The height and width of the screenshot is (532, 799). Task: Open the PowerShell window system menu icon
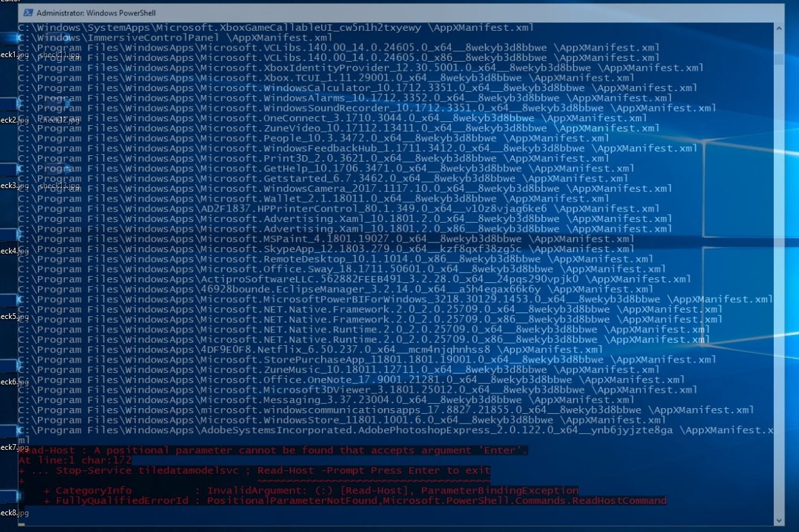point(28,13)
